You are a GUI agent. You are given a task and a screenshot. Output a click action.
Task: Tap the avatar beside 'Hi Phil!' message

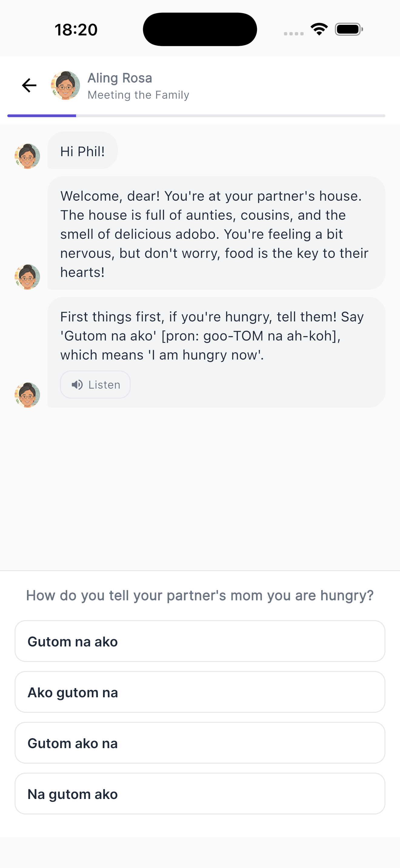27,156
